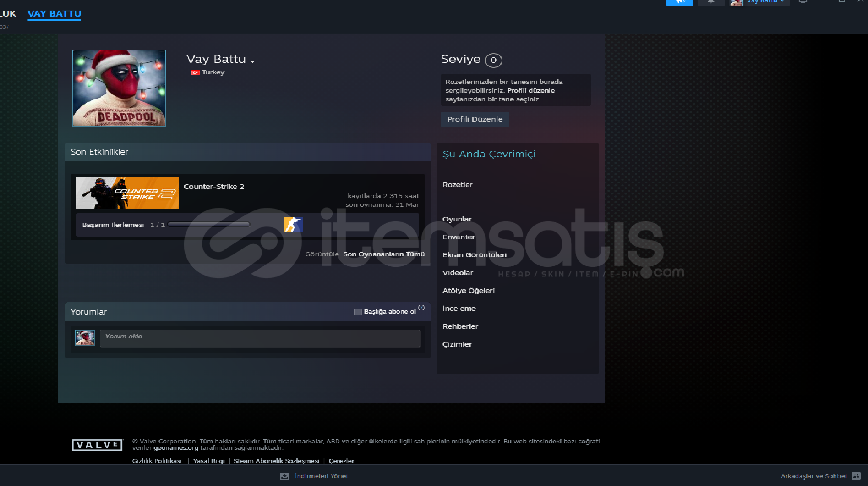
Task: Switch to the VAY BATTU tab
Action: (54, 14)
